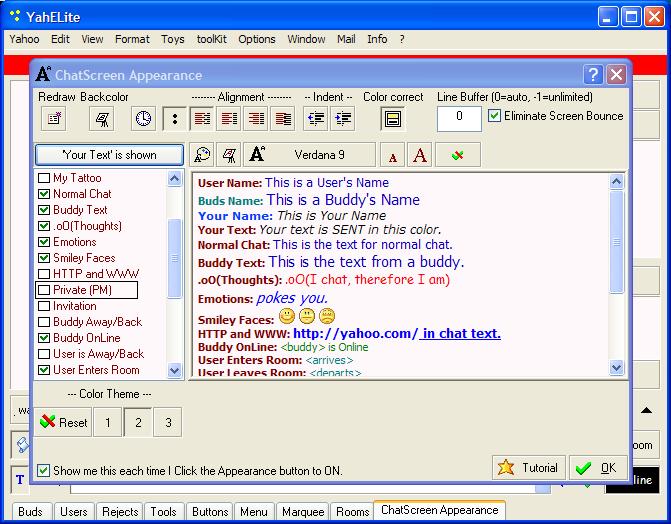Viewport: 671px width, 524px height.
Task: Enable User is Away/Back checkbox
Action: (44, 354)
